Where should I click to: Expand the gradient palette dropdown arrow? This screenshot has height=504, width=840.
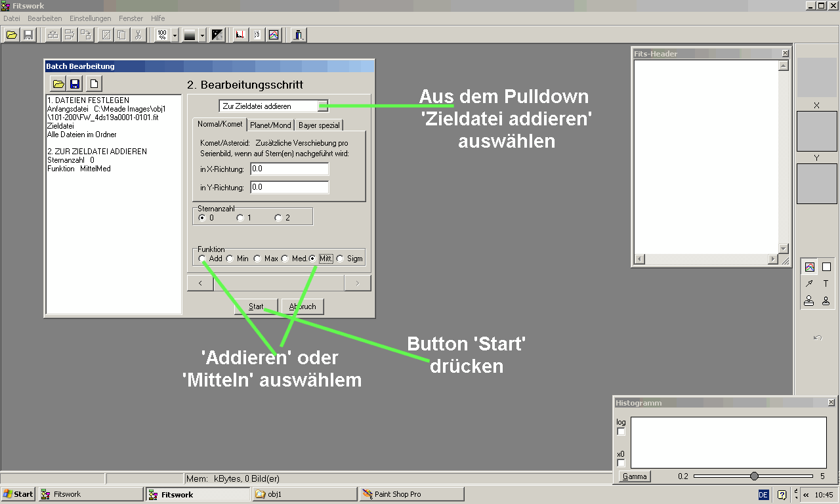[x=202, y=35]
